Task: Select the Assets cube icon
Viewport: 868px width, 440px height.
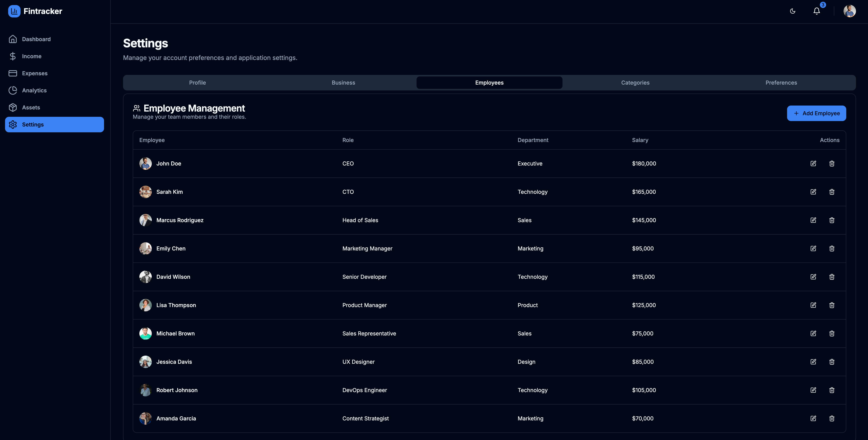Action: click(x=13, y=107)
